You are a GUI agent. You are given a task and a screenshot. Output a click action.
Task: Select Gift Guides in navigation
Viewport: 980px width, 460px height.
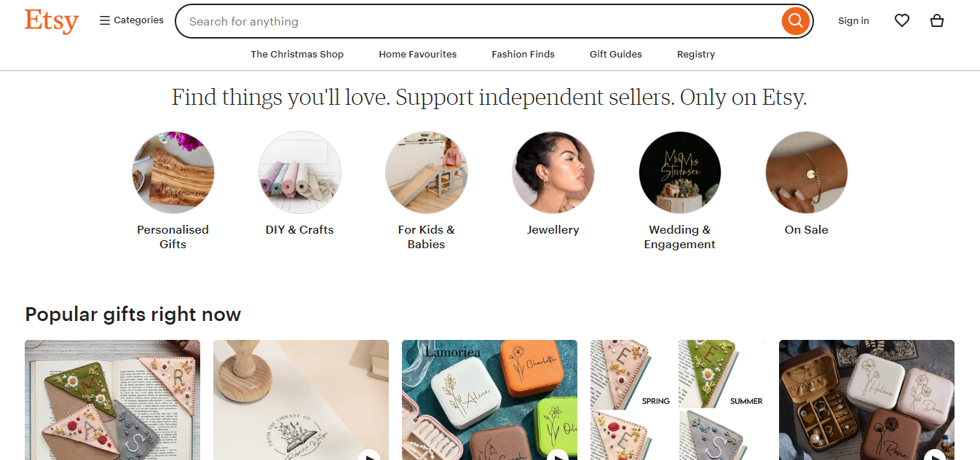[x=616, y=55]
